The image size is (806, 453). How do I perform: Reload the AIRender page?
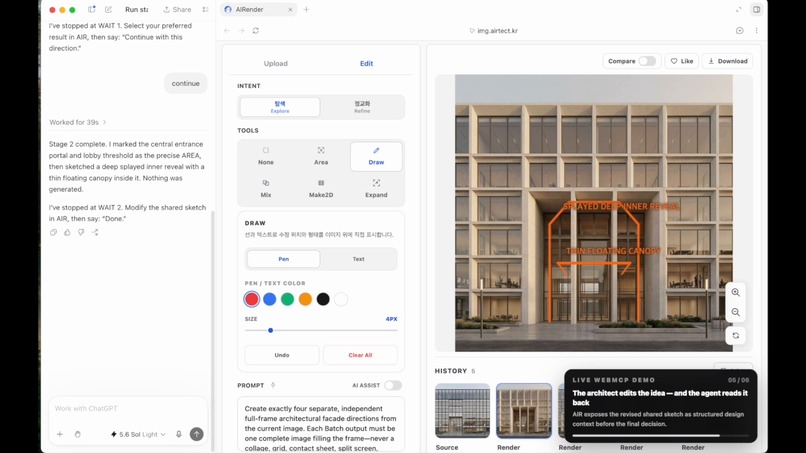pyautogui.click(x=255, y=30)
